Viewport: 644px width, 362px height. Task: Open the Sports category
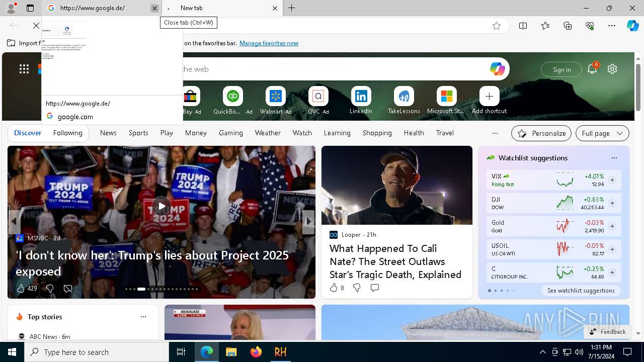tap(138, 133)
